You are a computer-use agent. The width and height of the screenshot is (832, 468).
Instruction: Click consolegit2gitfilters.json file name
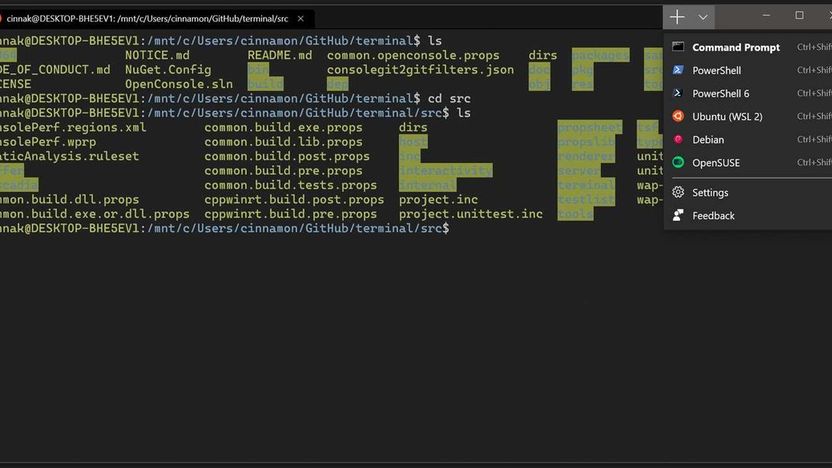[420, 70]
